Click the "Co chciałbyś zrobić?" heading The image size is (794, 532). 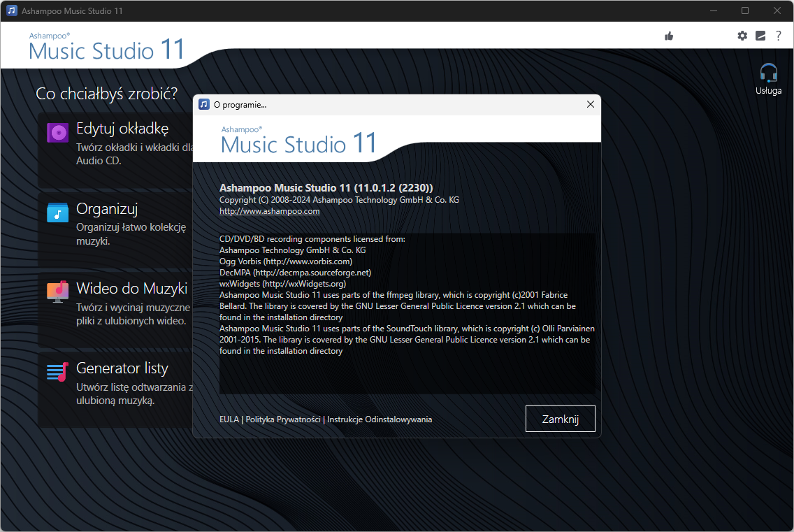pyautogui.click(x=107, y=94)
